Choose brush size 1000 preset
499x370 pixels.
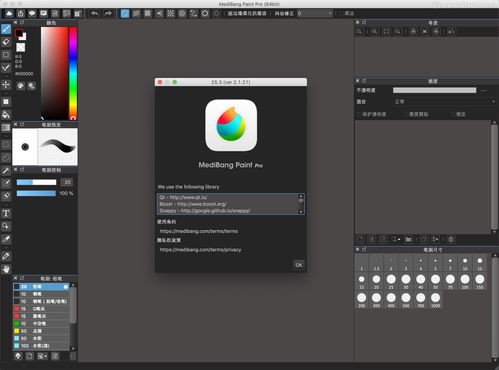point(435,300)
